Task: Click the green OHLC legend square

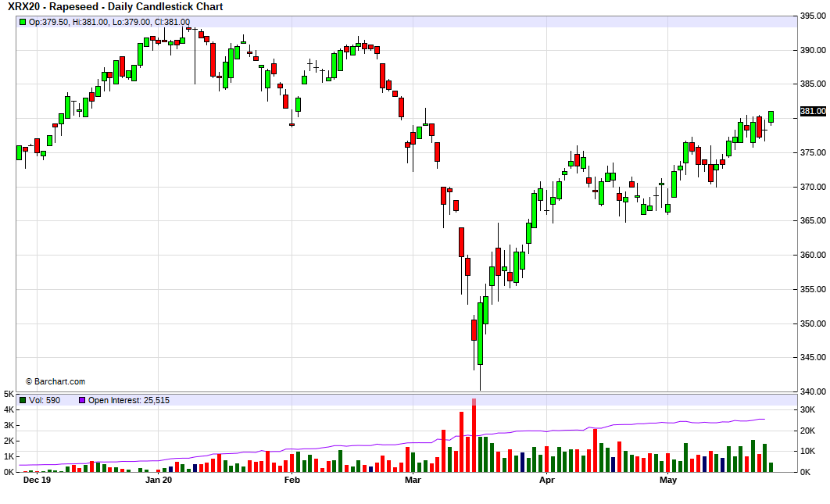Action: click(x=23, y=22)
